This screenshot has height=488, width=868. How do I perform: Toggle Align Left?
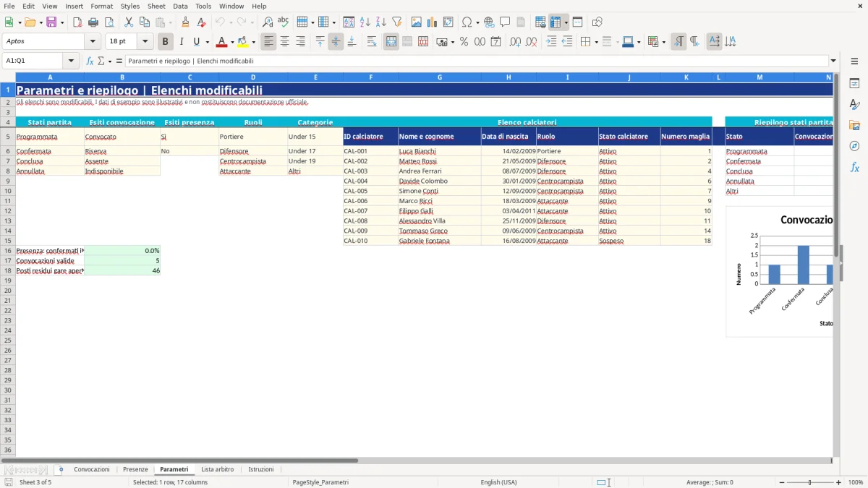point(268,42)
